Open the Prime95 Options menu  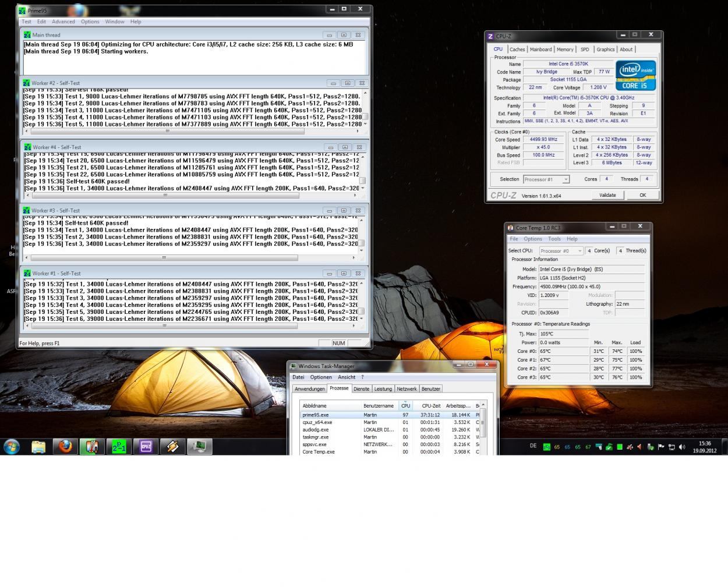point(90,22)
